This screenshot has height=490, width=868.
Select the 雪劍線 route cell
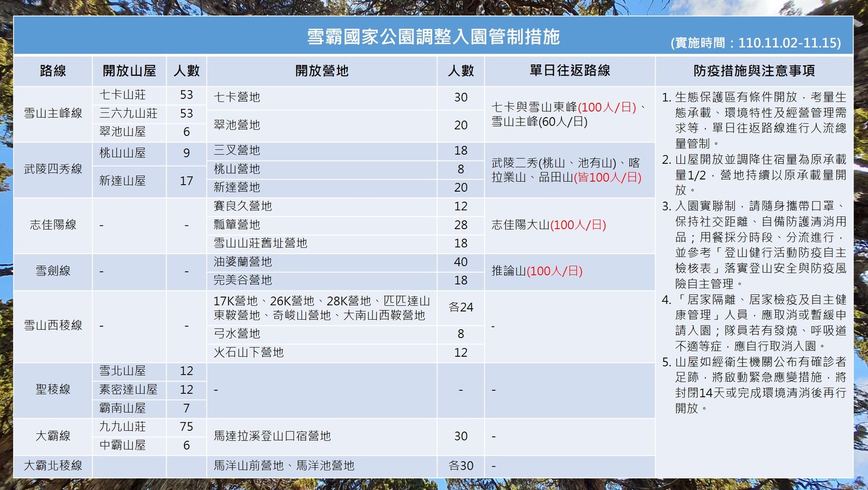coord(53,270)
